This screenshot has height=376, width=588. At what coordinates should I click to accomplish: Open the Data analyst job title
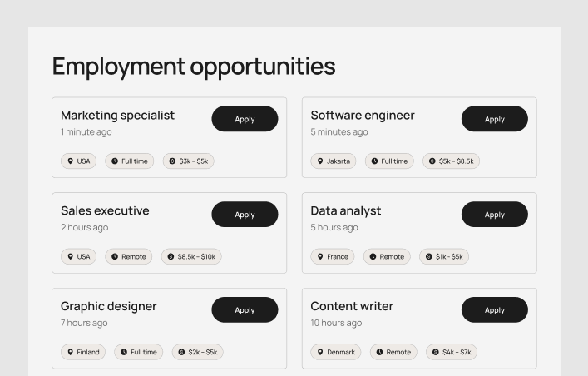tap(346, 211)
